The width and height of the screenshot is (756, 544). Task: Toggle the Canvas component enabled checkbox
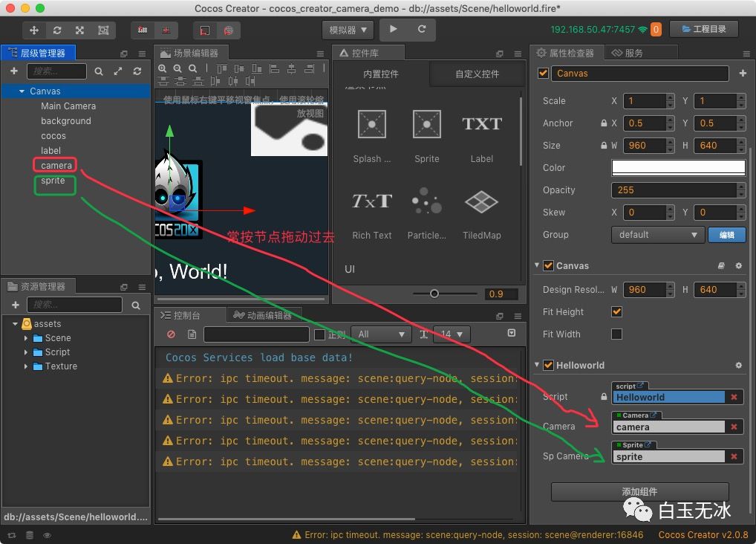point(548,265)
